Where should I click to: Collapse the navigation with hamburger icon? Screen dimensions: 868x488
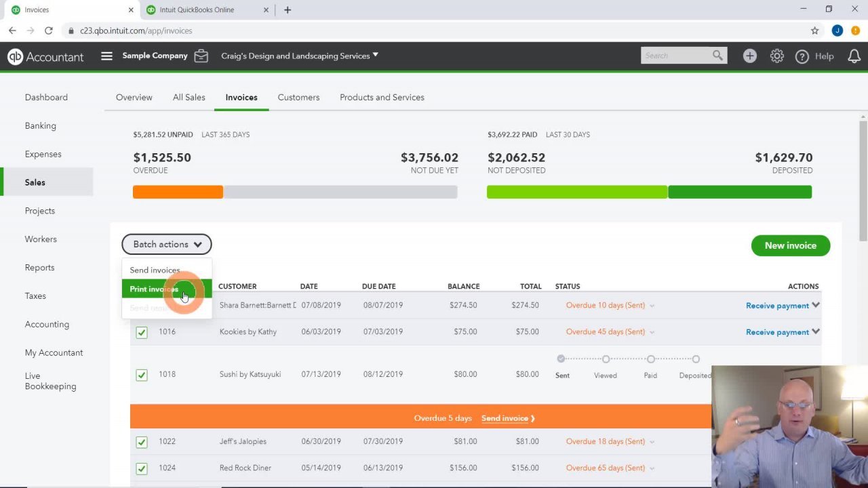coord(106,56)
